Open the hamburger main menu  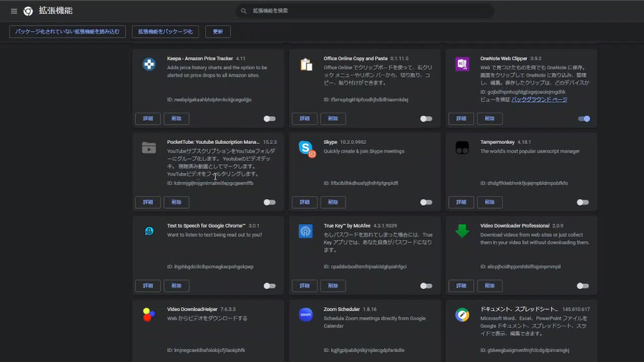pyautogui.click(x=14, y=11)
